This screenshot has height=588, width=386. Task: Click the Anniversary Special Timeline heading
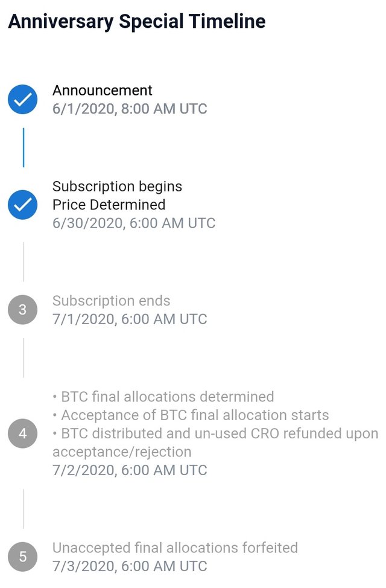coord(137,21)
